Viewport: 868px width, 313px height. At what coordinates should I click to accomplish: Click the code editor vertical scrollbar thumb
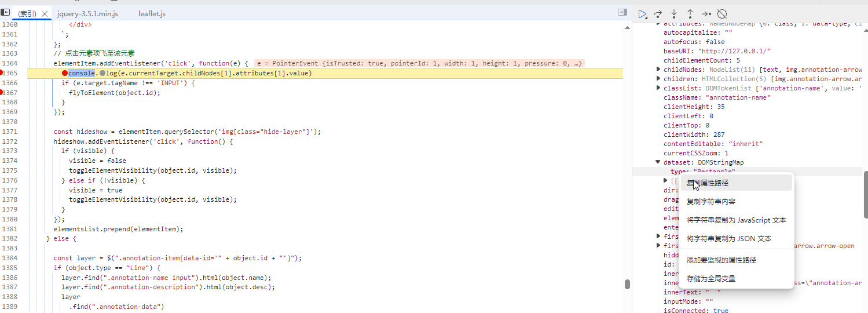coord(627,284)
